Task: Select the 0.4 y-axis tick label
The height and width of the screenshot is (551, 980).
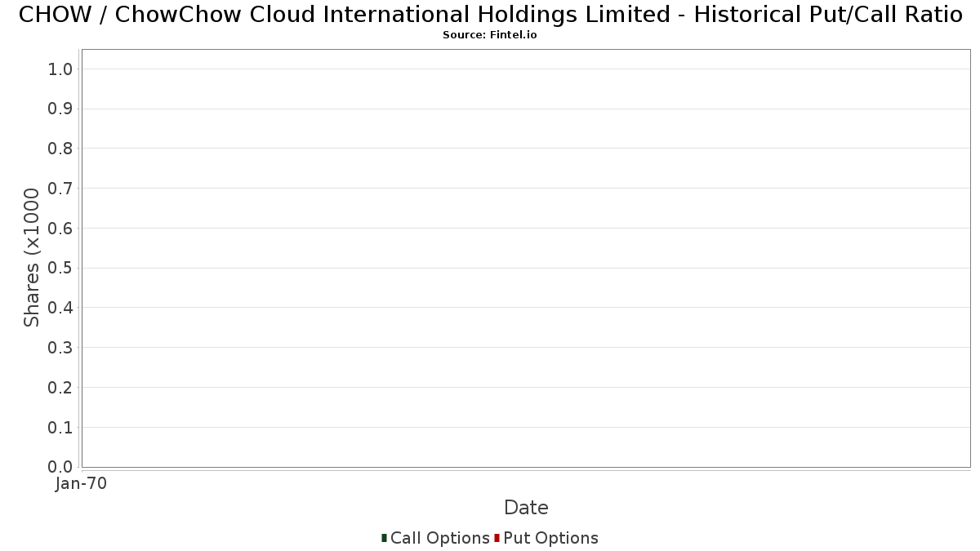Action: [61, 308]
